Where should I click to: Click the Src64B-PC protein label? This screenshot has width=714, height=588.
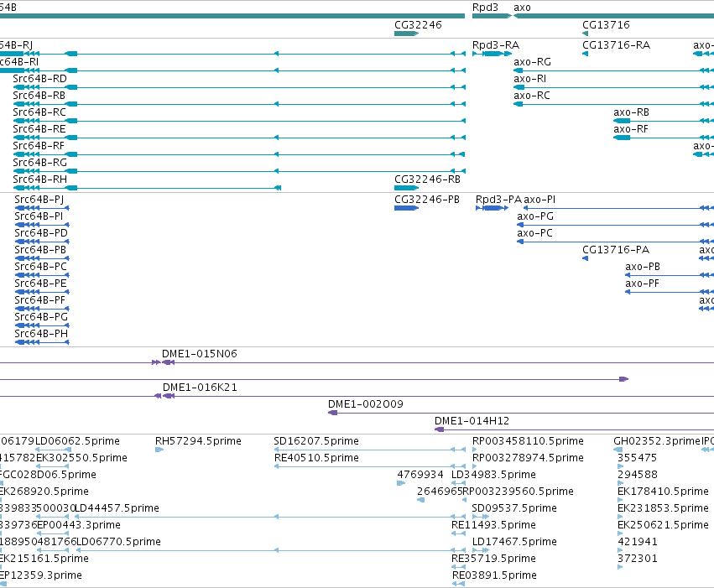[x=40, y=267]
